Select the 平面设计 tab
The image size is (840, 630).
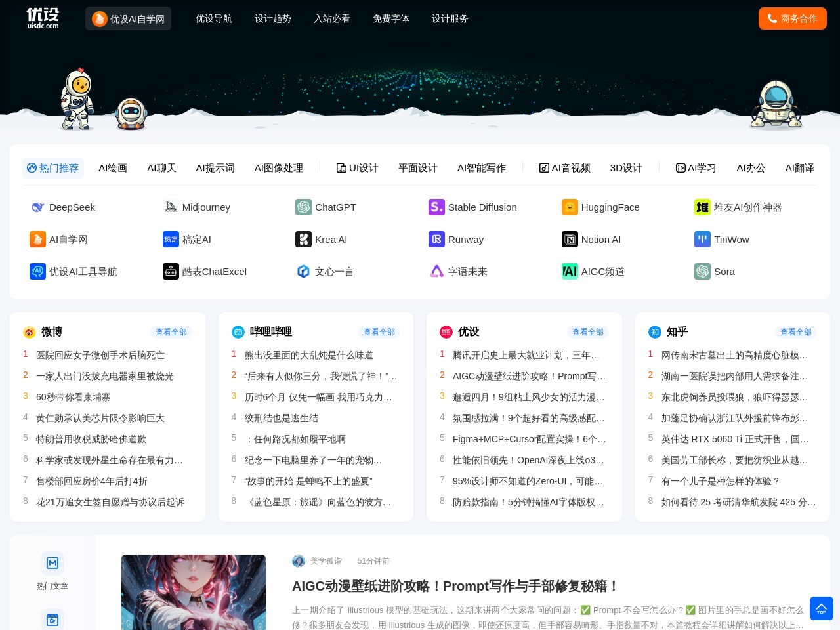(x=418, y=168)
